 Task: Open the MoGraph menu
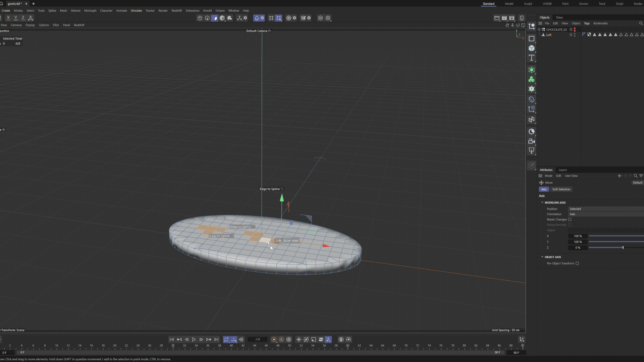[90, 11]
